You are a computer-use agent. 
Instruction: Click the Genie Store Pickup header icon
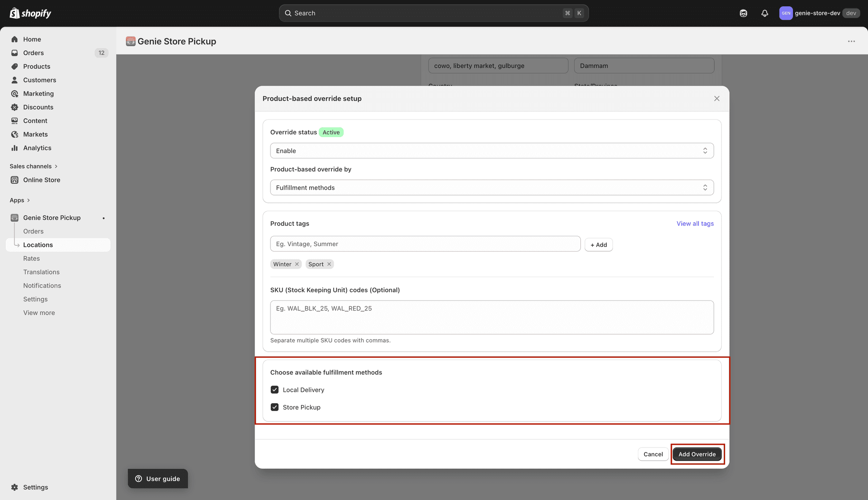(x=131, y=41)
